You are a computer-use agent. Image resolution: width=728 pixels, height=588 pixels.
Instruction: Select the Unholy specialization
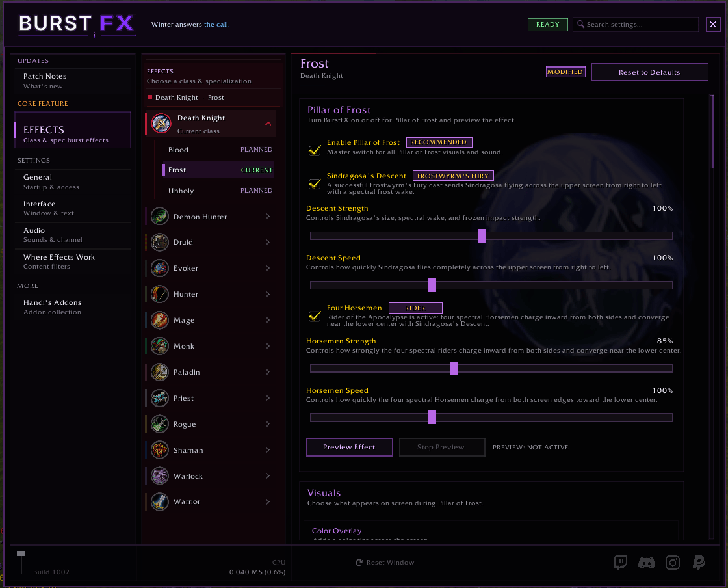[x=218, y=191]
